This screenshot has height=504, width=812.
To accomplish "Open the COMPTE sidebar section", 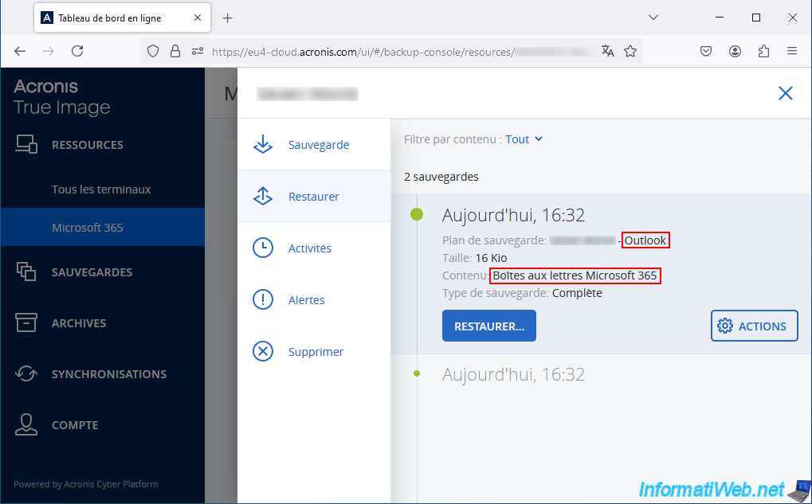I will pyautogui.click(x=75, y=425).
